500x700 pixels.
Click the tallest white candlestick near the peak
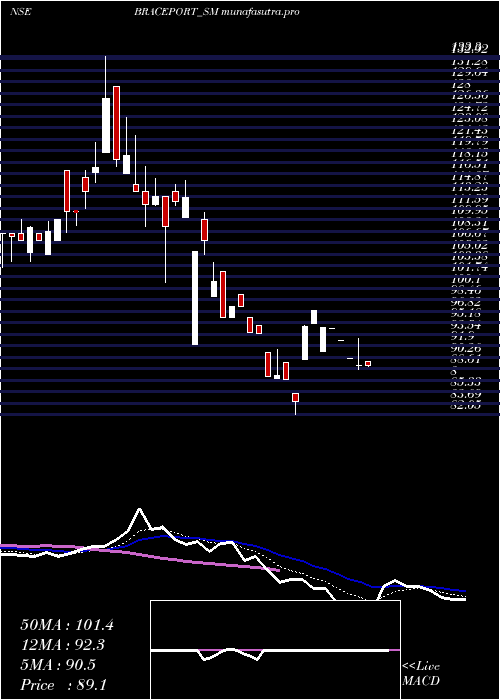pos(106,125)
